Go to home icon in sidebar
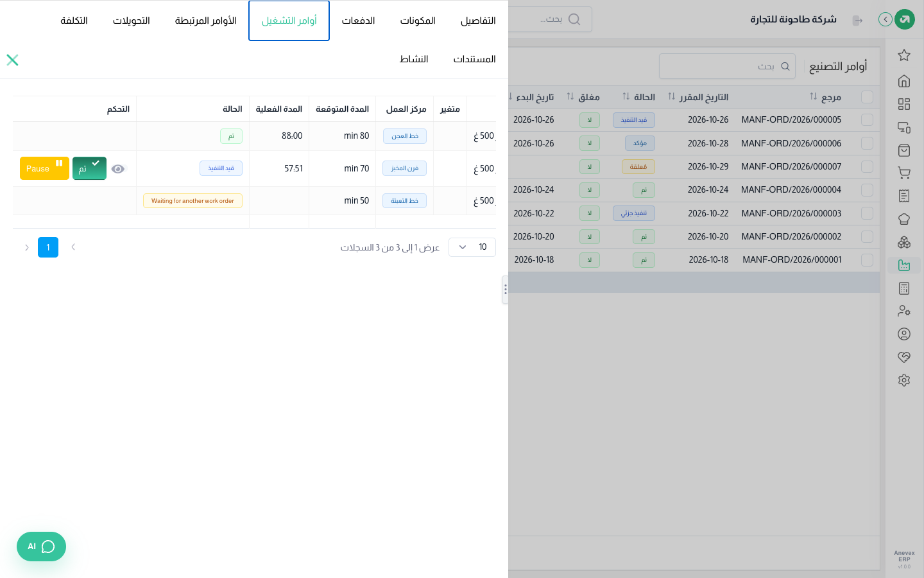The image size is (924, 578). click(904, 81)
